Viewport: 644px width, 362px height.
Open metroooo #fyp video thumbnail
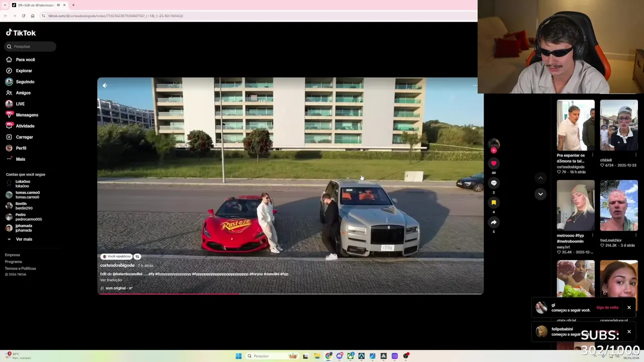576,205
